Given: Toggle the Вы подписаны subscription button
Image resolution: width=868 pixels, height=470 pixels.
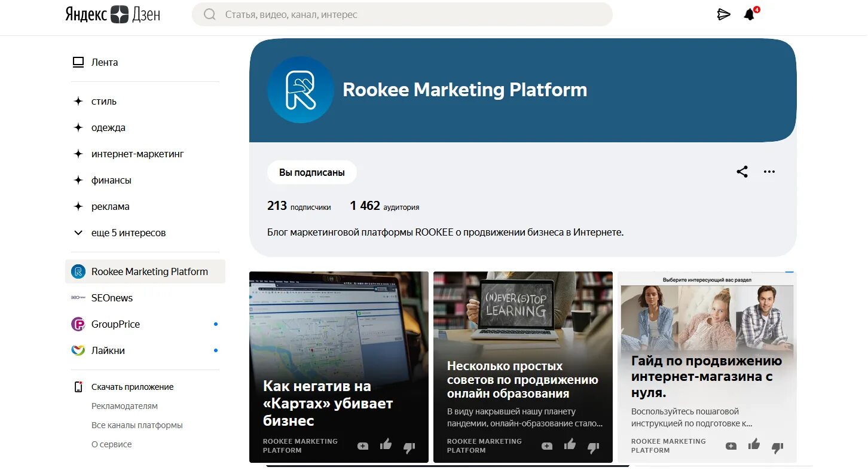Looking at the screenshot, I should (312, 172).
